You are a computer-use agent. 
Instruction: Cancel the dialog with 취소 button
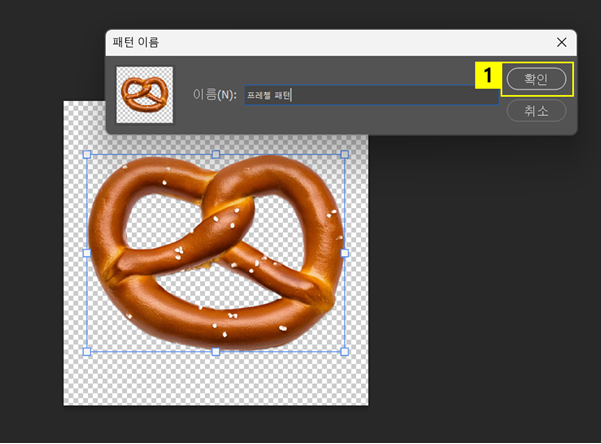pyautogui.click(x=536, y=111)
